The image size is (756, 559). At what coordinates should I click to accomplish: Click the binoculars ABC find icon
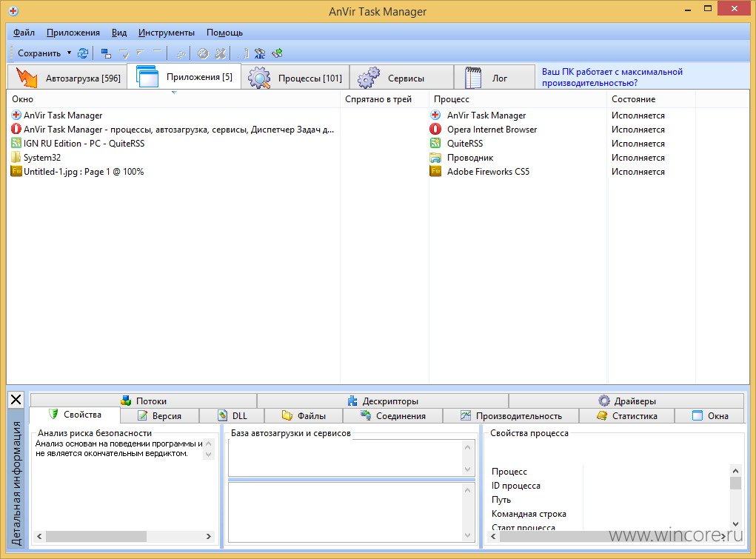coord(260,53)
